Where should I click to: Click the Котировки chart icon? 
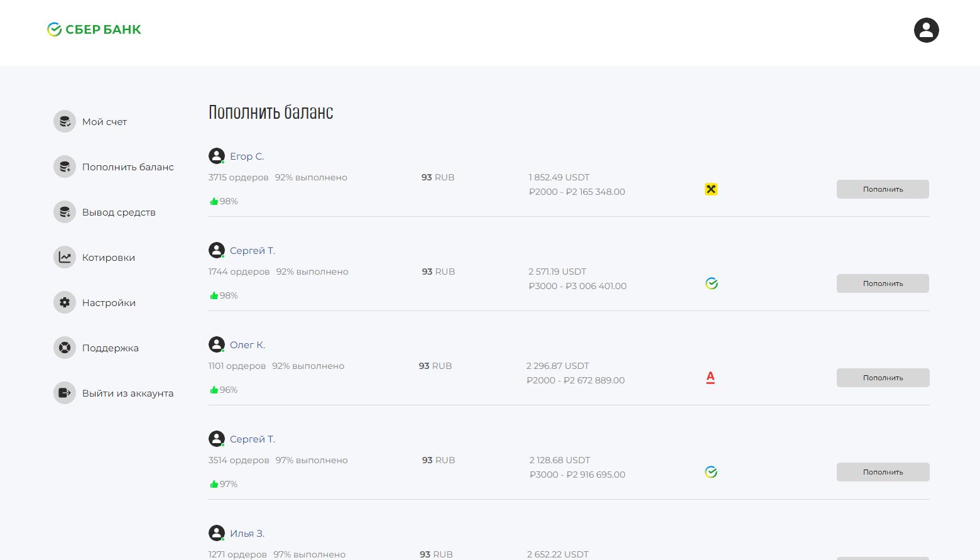65,257
